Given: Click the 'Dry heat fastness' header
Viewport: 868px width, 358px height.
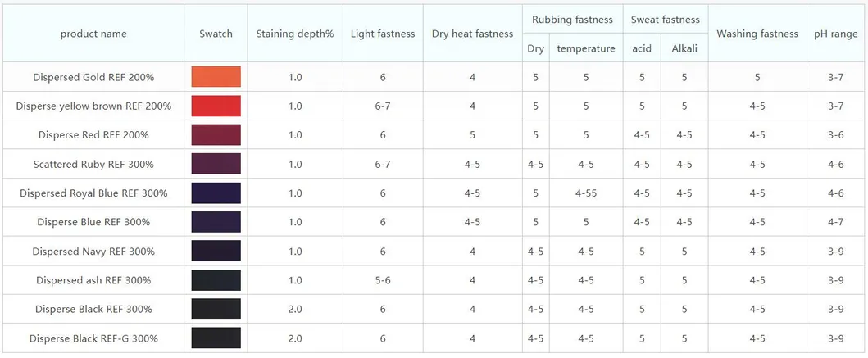Looking at the screenshot, I should pos(472,34).
